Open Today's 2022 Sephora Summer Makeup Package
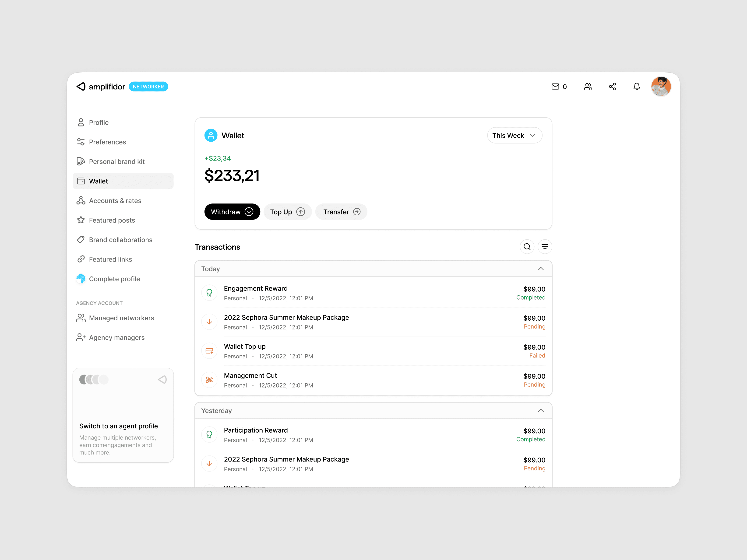 (373, 322)
